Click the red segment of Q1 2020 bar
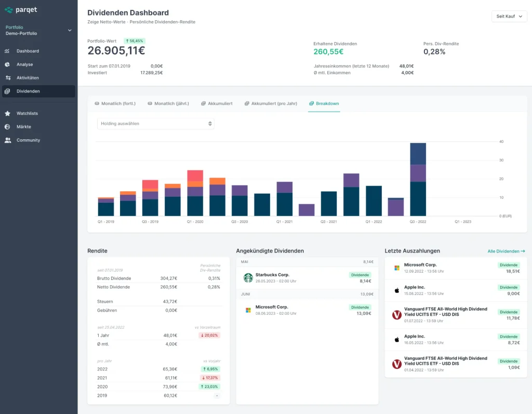The image size is (532, 414). click(x=195, y=175)
